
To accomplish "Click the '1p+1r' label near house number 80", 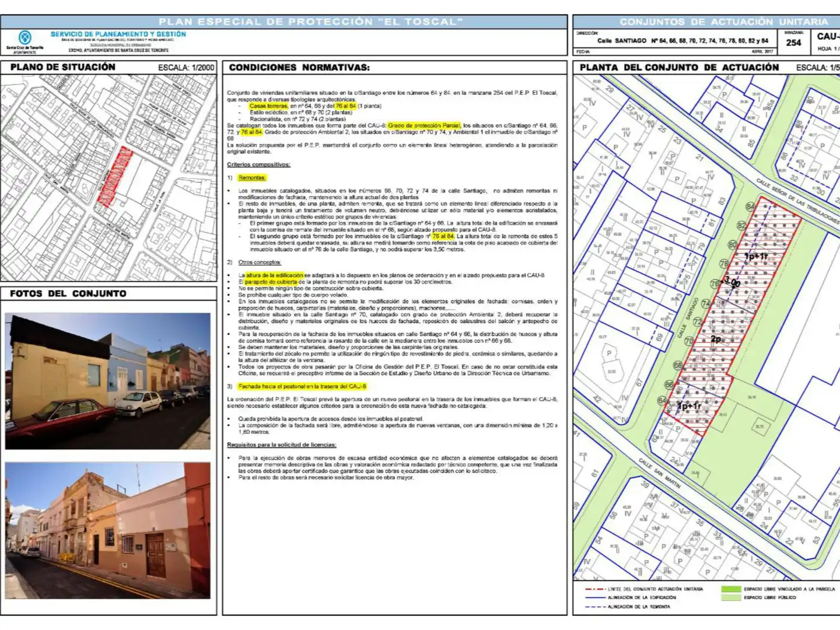I will 756,256.
